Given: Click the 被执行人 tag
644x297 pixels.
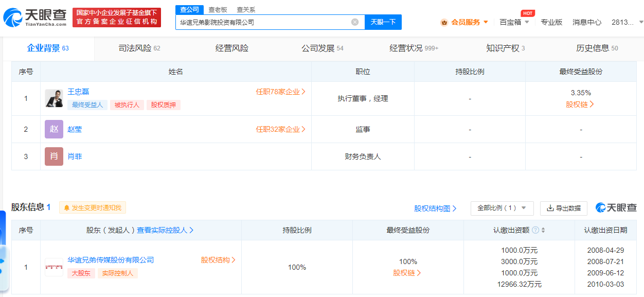Looking at the screenshot, I should pyautogui.click(x=127, y=105).
